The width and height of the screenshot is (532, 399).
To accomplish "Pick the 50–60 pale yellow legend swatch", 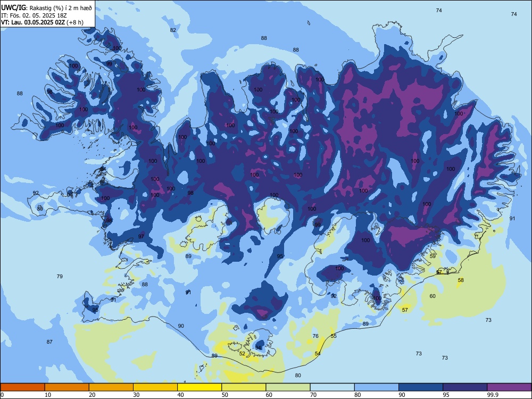I will click(244, 387).
